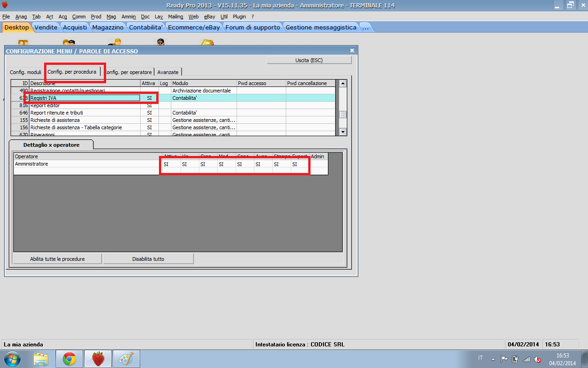Open the Gestione messaggistica tab
This screenshot has height=368, width=588.
(321, 27)
